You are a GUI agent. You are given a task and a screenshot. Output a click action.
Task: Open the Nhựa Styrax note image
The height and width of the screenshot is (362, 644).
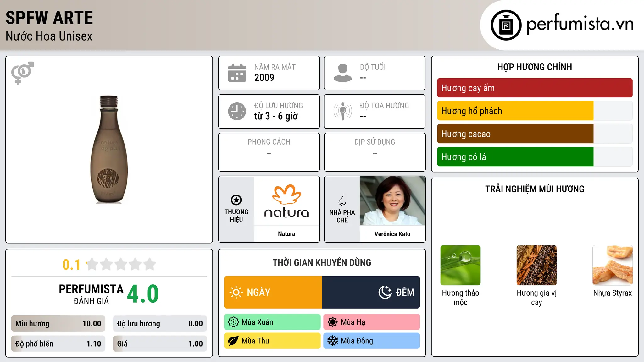point(613,265)
